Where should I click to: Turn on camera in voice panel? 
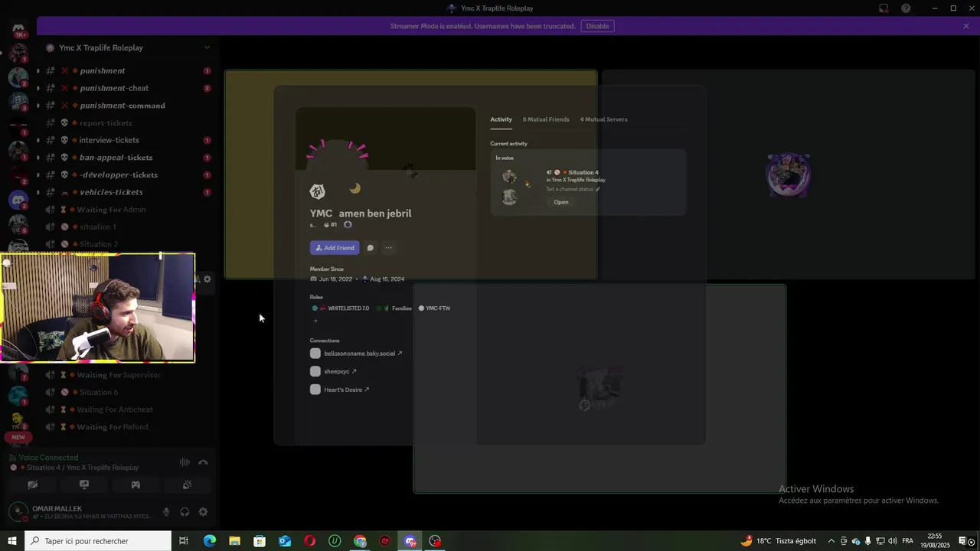pyautogui.click(x=32, y=484)
